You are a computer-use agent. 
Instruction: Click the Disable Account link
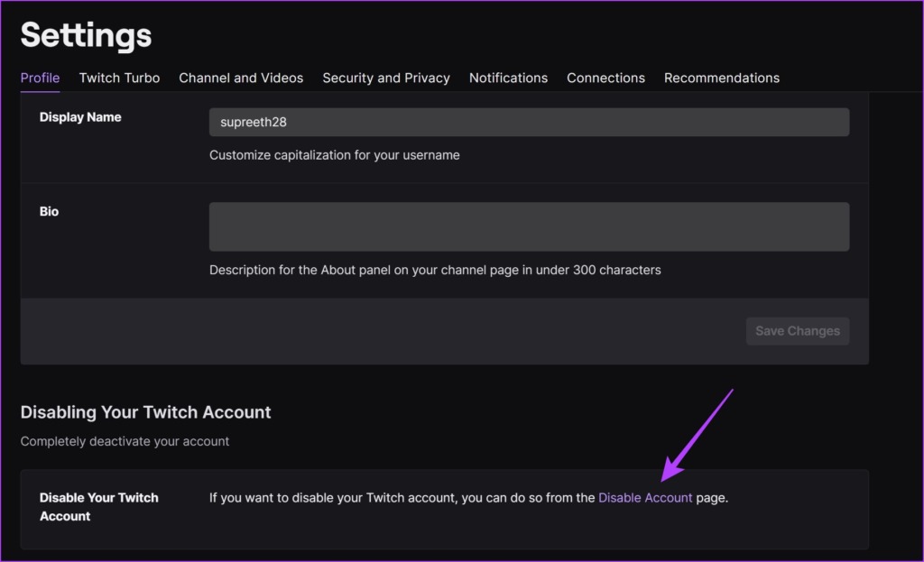click(x=645, y=497)
